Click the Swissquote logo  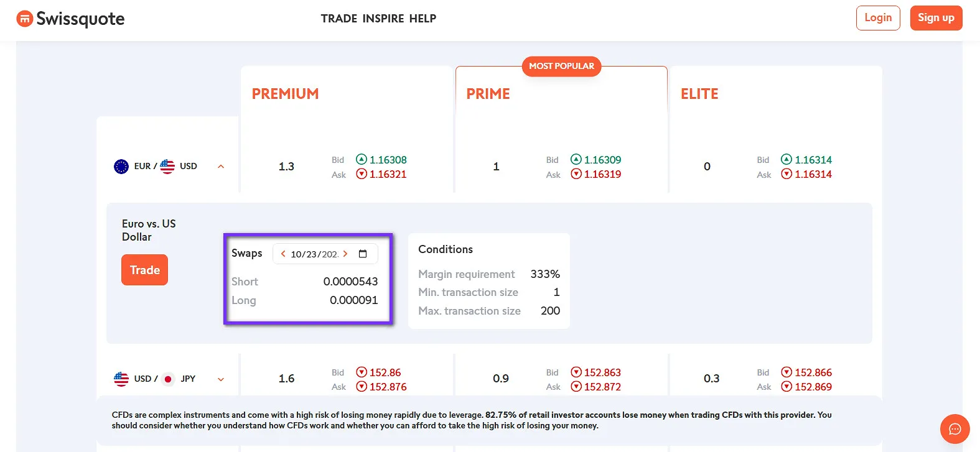(x=70, y=18)
